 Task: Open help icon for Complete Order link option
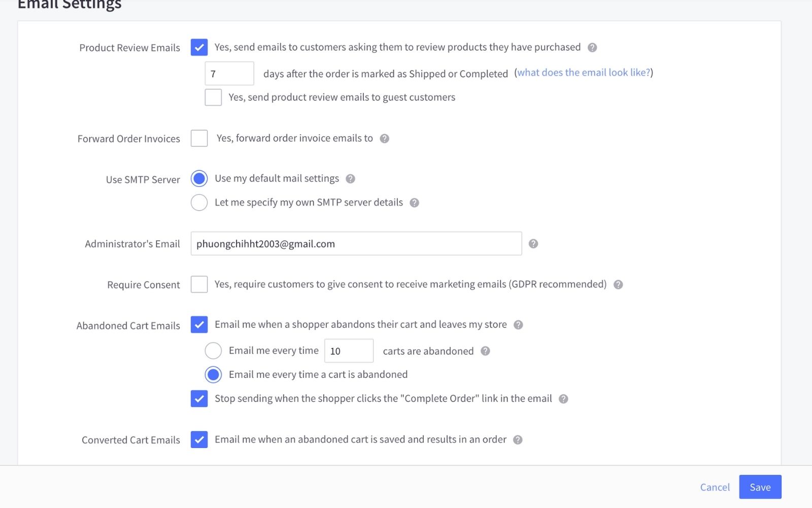pyautogui.click(x=563, y=399)
